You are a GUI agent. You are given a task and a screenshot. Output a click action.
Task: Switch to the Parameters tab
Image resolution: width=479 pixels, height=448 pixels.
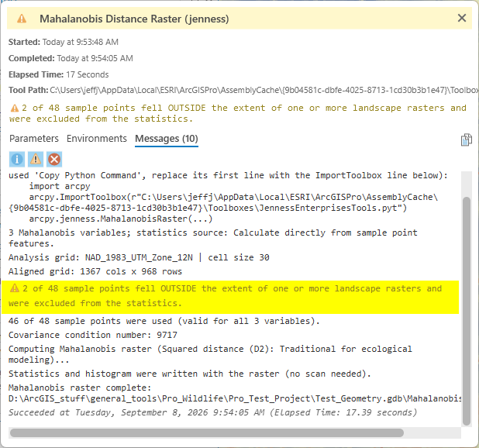(34, 139)
